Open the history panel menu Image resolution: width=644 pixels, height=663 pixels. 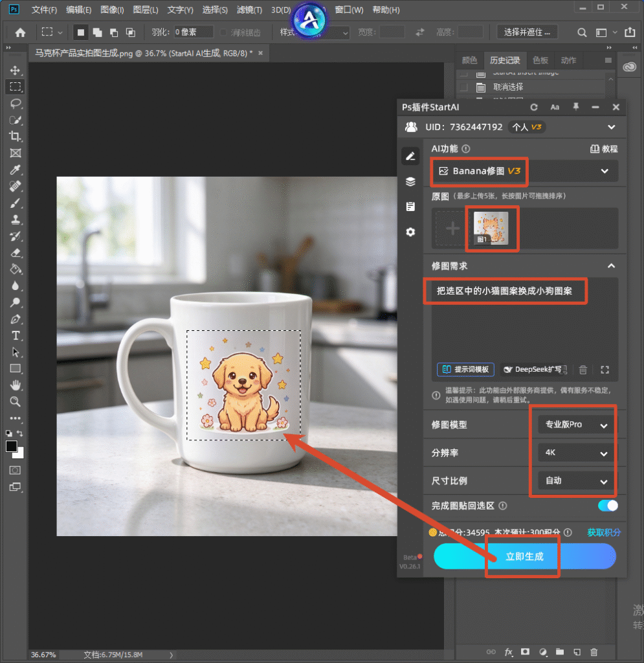pyautogui.click(x=608, y=60)
